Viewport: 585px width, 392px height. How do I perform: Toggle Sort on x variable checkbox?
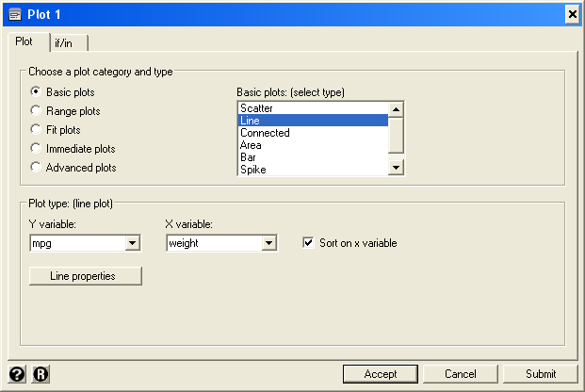pyautogui.click(x=308, y=243)
